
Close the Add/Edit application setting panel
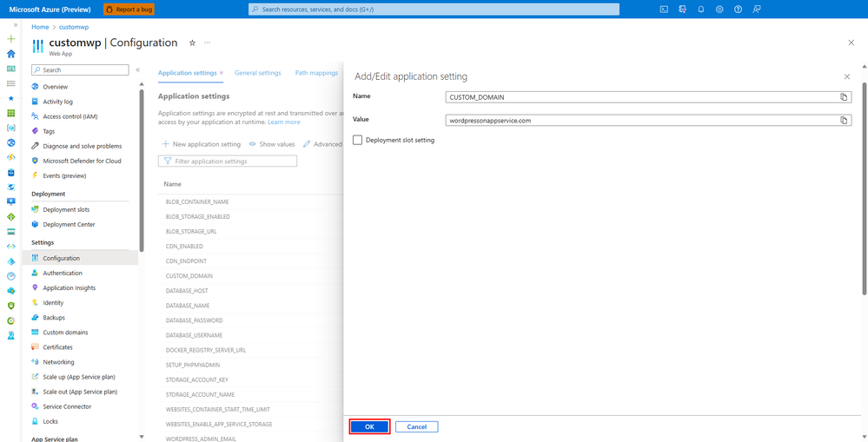[x=846, y=77]
